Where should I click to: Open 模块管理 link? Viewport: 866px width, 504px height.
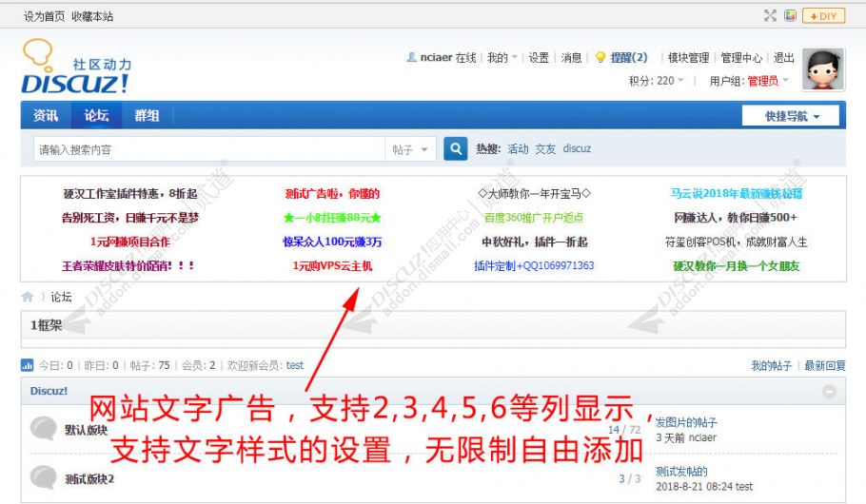[x=688, y=57]
